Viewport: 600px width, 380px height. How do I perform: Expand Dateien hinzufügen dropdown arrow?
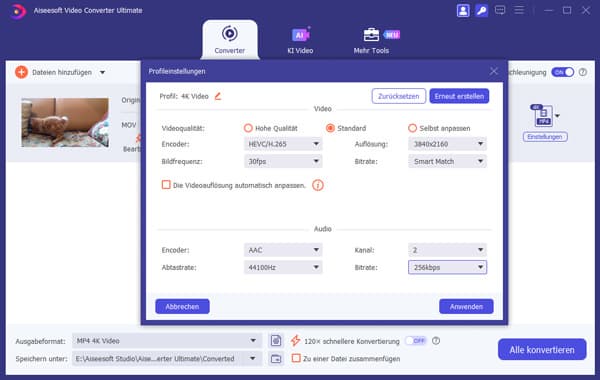tap(103, 72)
